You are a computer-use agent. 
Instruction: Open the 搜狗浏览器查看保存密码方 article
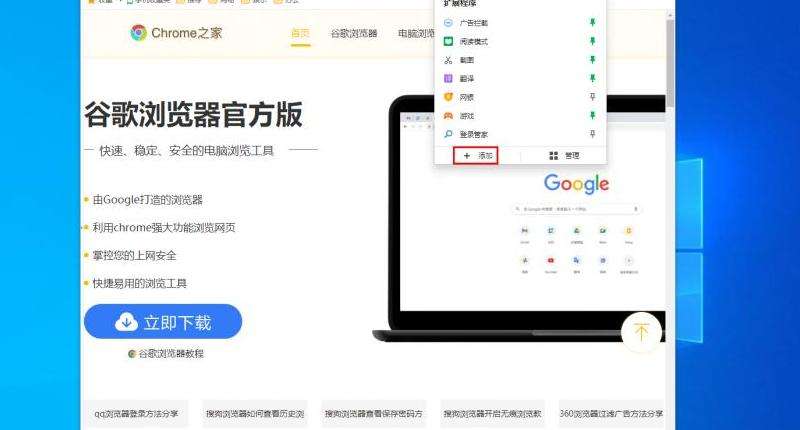coord(373,414)
